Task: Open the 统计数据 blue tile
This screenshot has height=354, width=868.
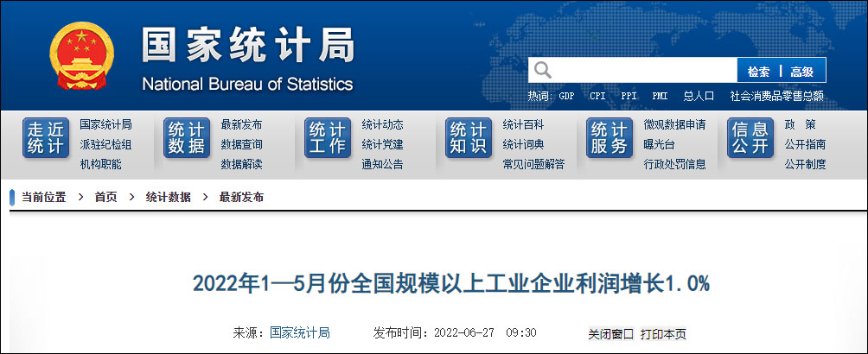Action: click(x=187, y=138)
